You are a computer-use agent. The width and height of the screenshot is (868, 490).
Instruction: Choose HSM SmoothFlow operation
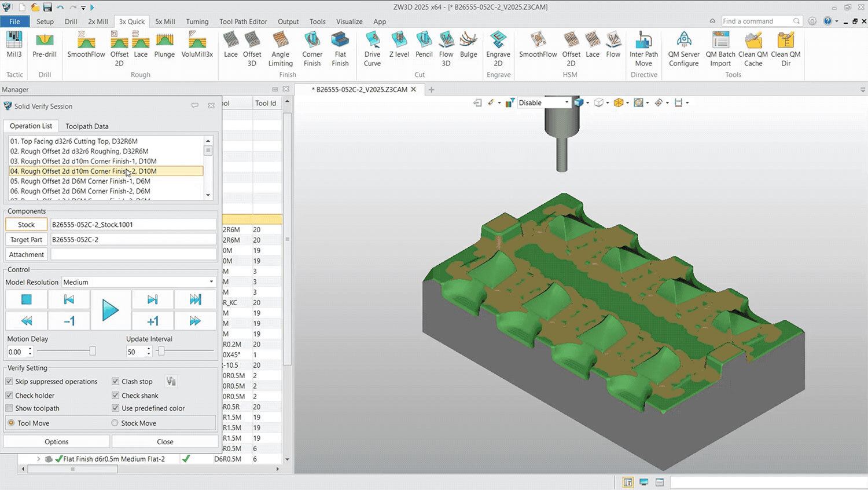tap(538, 45)
